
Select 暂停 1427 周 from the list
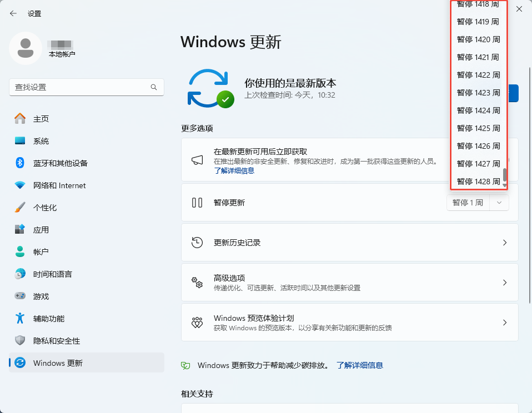click(478, 164)
